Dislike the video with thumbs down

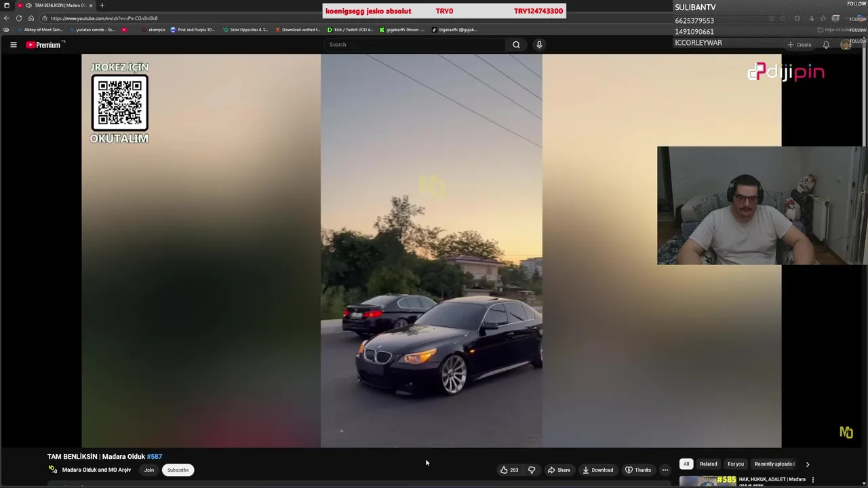pyautogui.click(x=532, y=470)
